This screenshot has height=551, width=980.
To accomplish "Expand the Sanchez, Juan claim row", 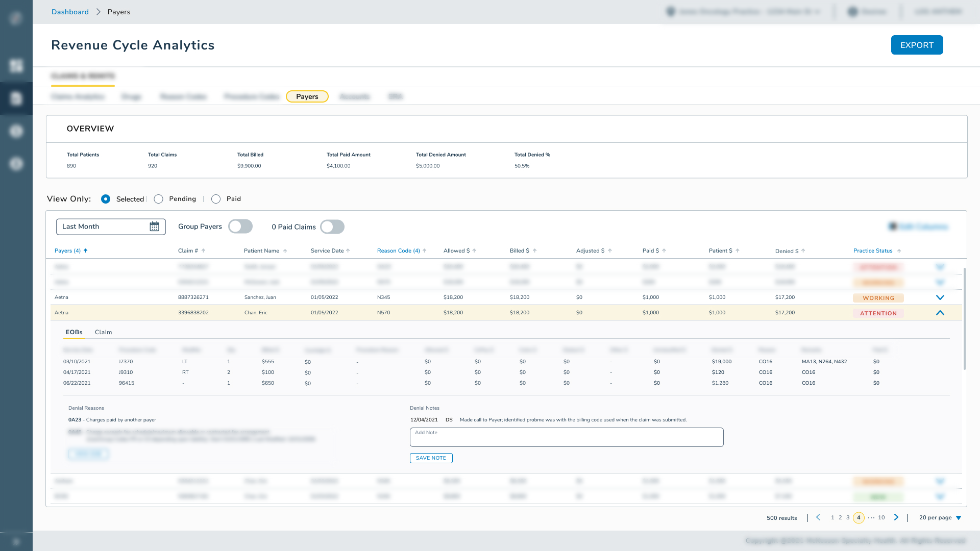I will (x=940, y=297).
